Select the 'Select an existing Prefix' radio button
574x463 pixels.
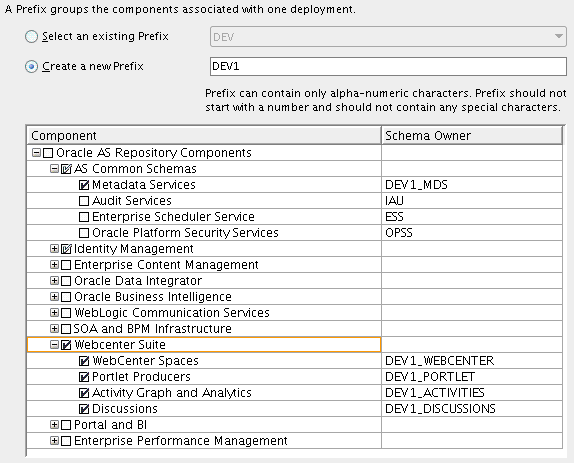pos(31,37)
